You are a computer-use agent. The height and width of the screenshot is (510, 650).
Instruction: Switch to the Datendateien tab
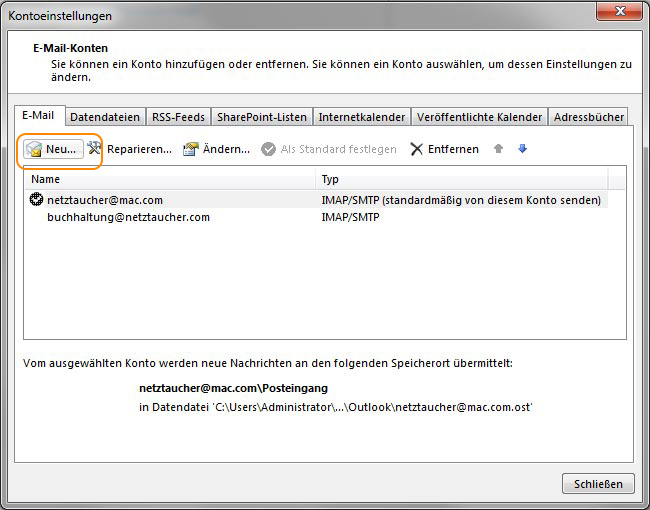pos(106,117)
